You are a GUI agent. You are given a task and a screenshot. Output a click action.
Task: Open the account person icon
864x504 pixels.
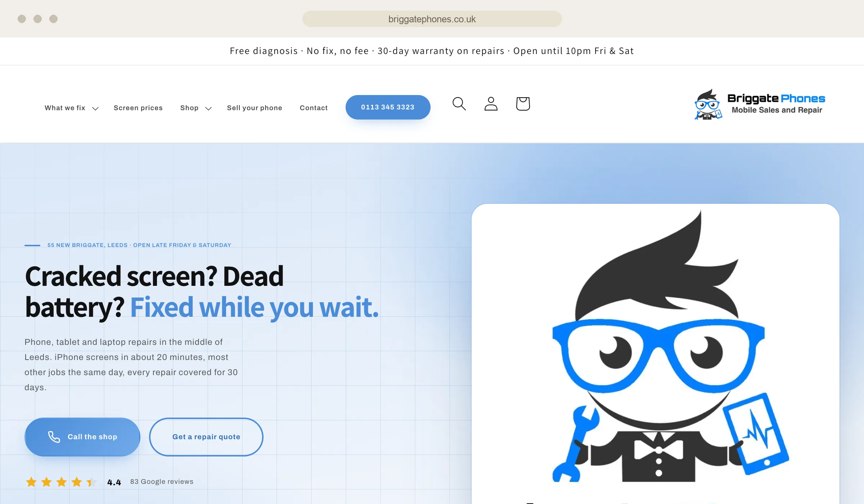click(491, 104)
